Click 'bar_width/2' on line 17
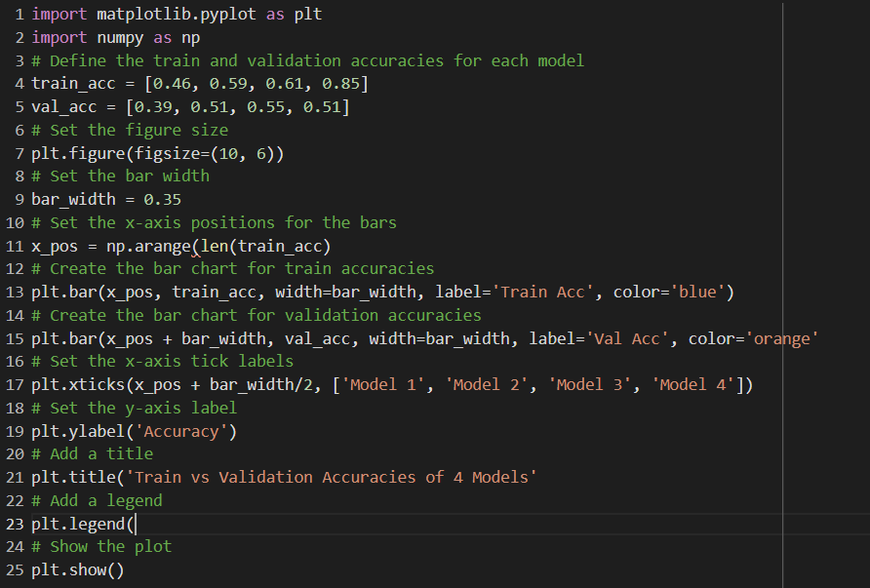The width and height of the screenshot is (870, 588). [260, 384]
